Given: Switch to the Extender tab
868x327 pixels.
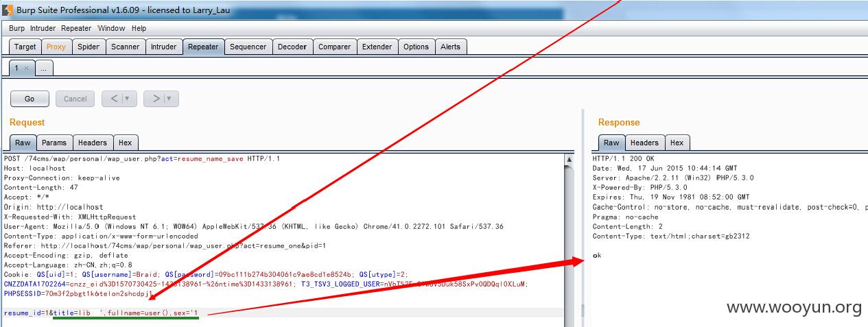Looking at the screenshot, I should (377, 47).
